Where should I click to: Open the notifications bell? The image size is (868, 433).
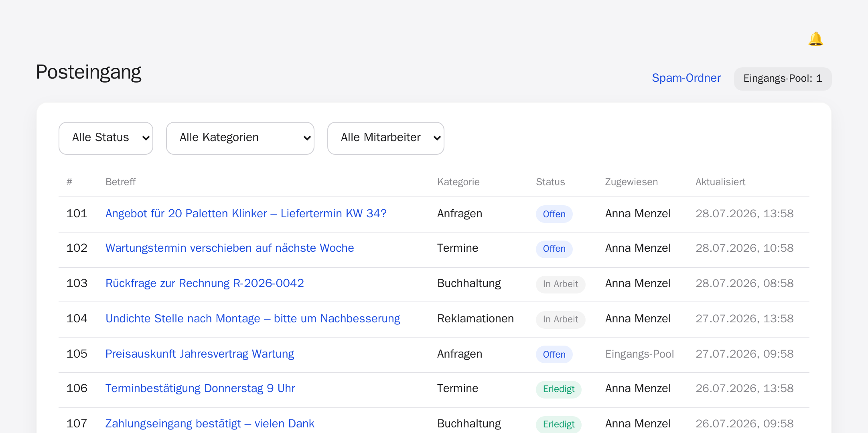tap(815, 39)
